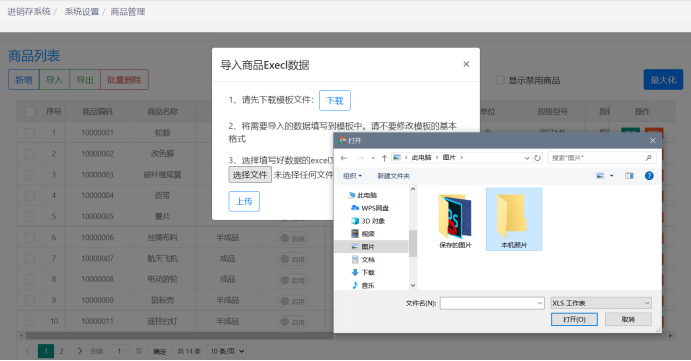Check the row 10000002 checkbox
691x361 pixels.
(30, 153)
